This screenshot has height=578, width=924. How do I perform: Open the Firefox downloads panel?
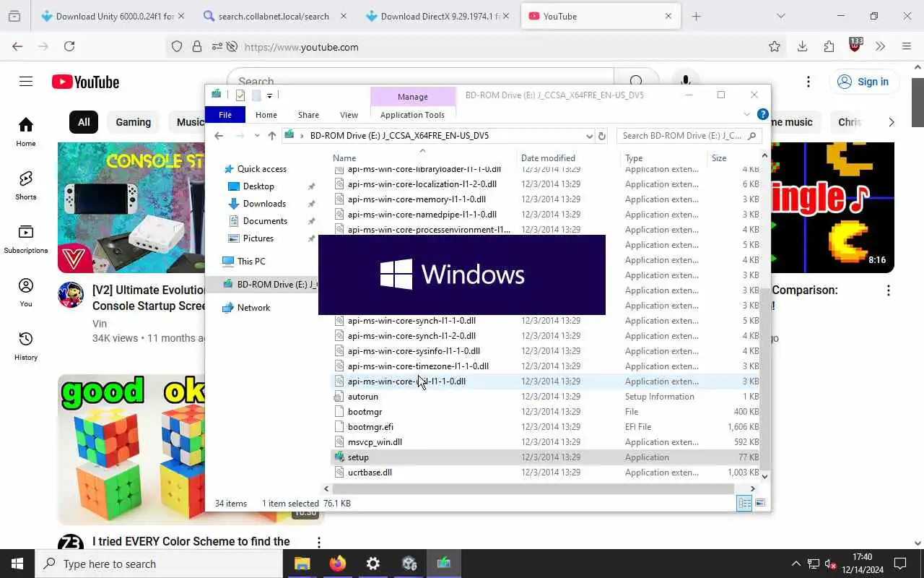point(802,46)
